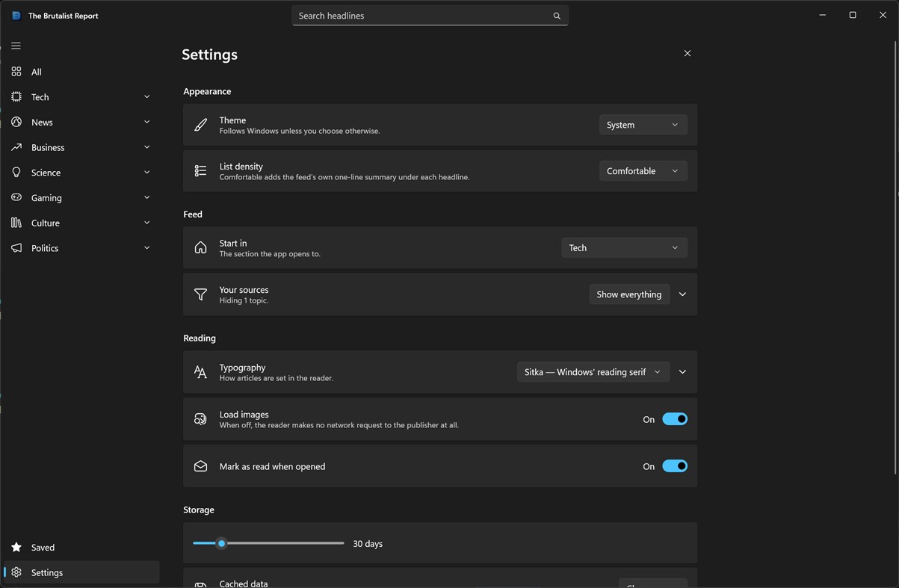Click the List density icon
899x588 pixels.
tap(200, 171)
